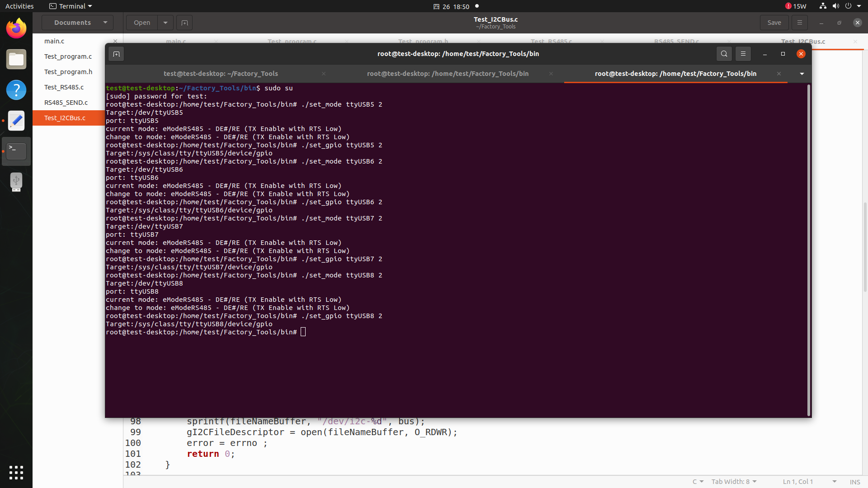Open the search icon in terminal title bar

[x=724, y=54]
